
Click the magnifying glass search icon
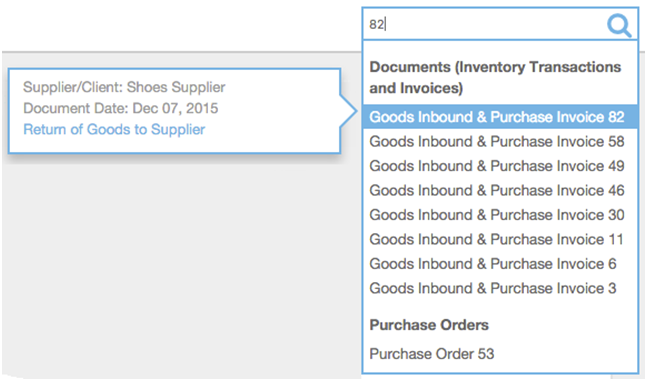coord(619,25)
